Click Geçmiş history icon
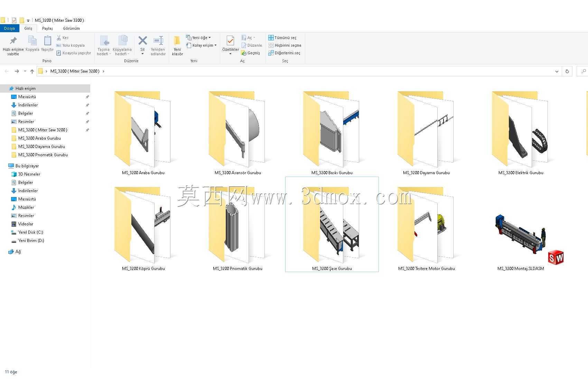Screen dimensions: 588x392 point(244,53)
